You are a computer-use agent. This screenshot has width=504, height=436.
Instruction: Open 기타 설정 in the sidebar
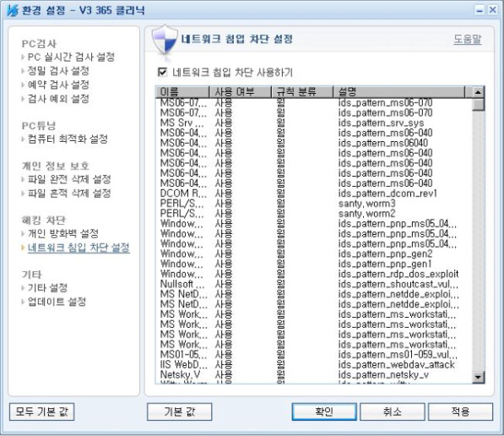[x=47, y=287]
